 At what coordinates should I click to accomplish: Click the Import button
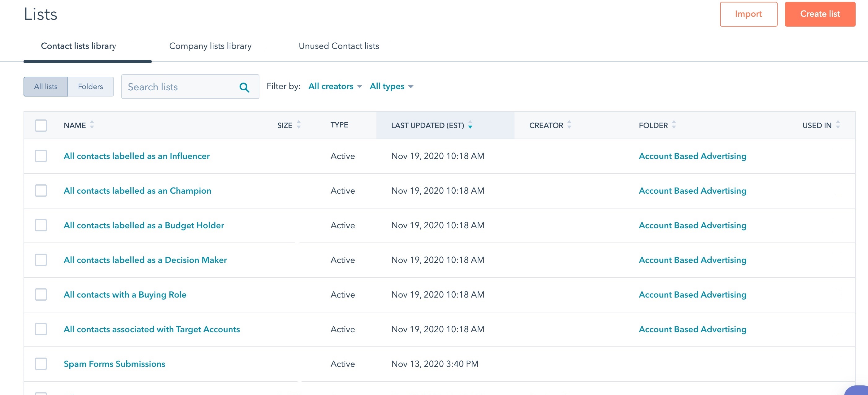[x=748, y=14]
